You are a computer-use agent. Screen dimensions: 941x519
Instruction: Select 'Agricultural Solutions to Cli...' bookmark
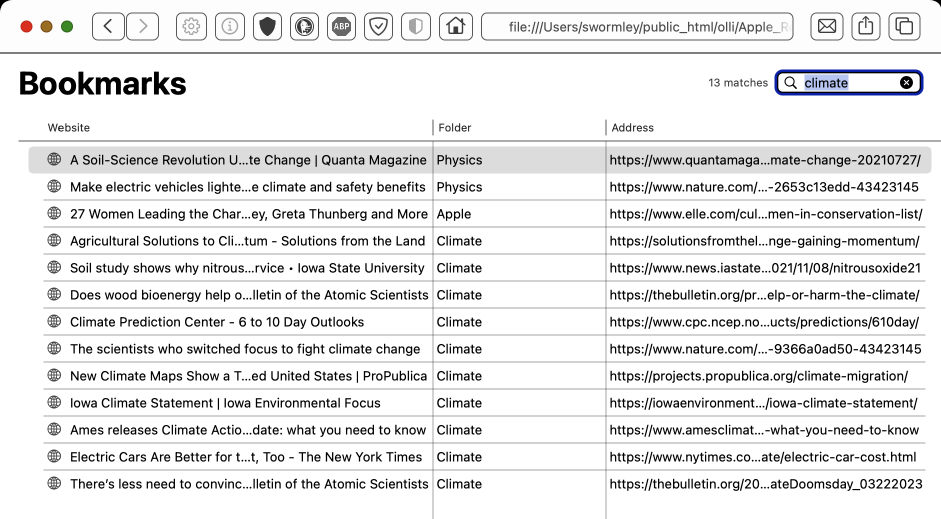(x=247, y=241)
